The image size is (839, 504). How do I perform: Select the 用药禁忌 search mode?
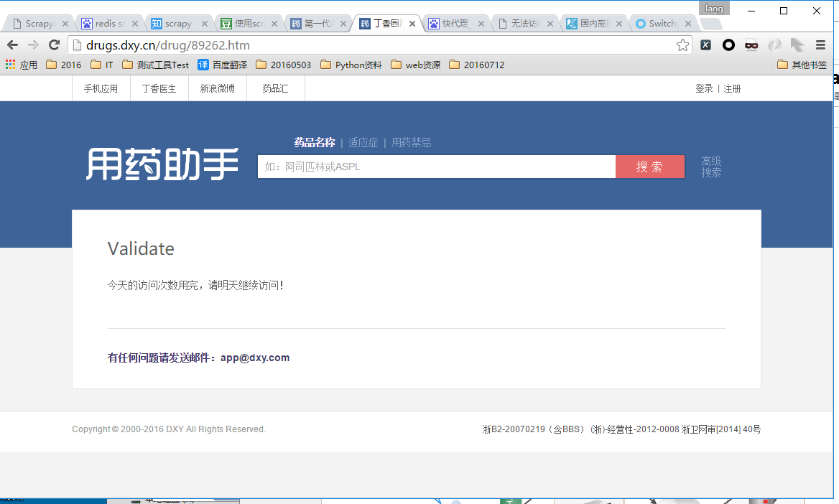click(411, 143)
